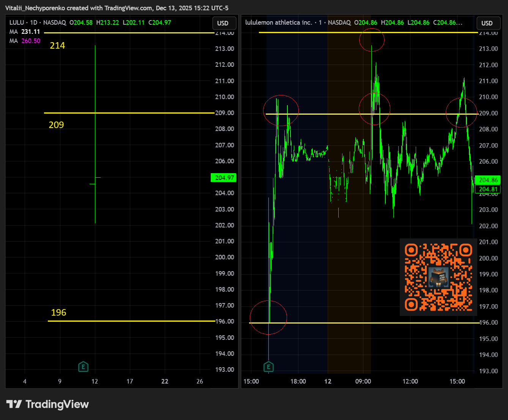Viewport: 508px width, 420px height.
Task: Click date 9 on the left time axis
Action: pos(60,381)
